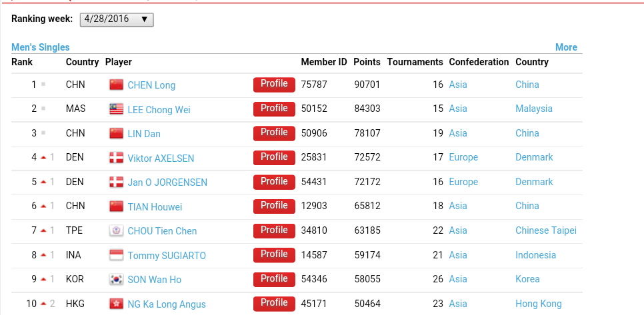Open the Men's Singles heading link
This screenshot has height=315, width=644.
(x=41, y=47)
